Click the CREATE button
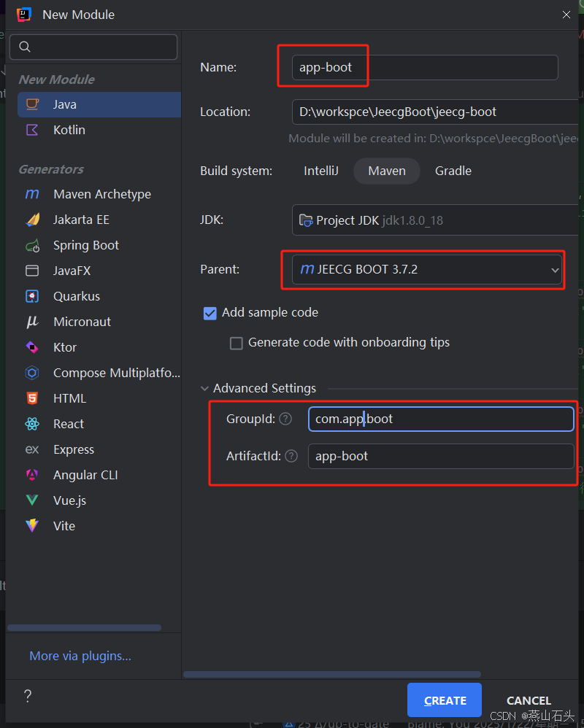Image resolution: width=584 pixels, height=728 pixels. (x=445, y=700)
